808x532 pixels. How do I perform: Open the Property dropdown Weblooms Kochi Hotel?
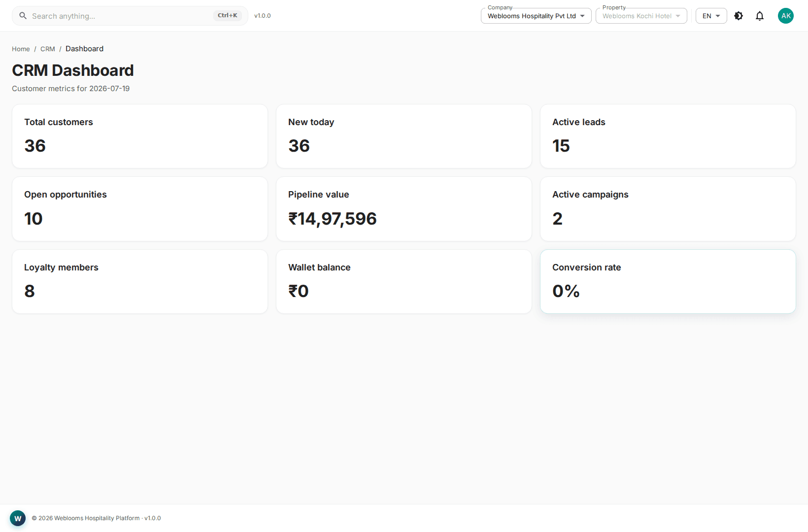[x=641, y=16]
